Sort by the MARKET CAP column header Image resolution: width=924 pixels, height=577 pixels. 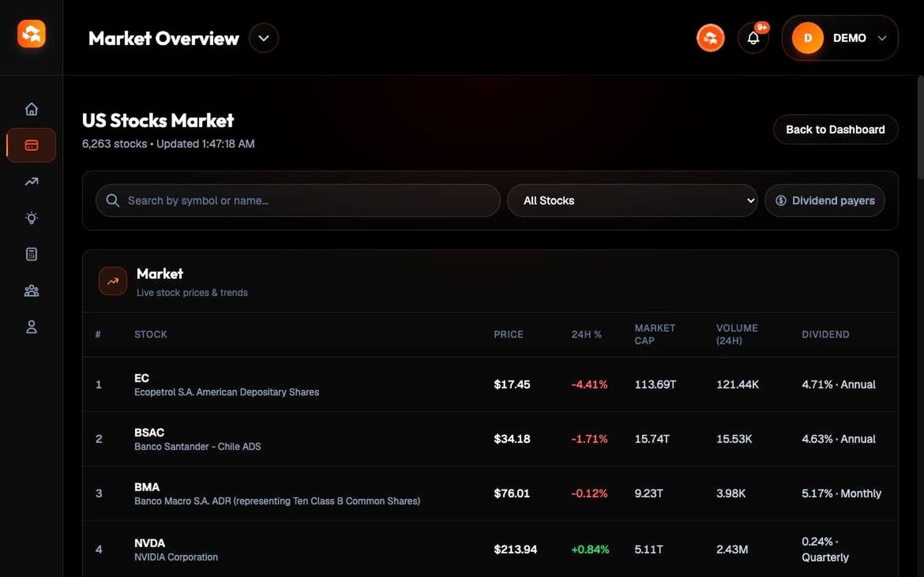tap(655, 334)
